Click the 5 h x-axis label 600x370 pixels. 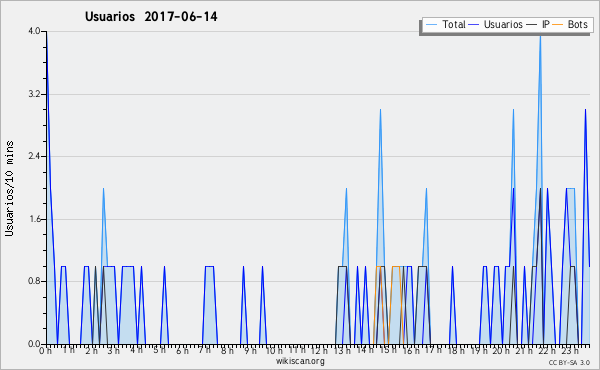[159, 350]
